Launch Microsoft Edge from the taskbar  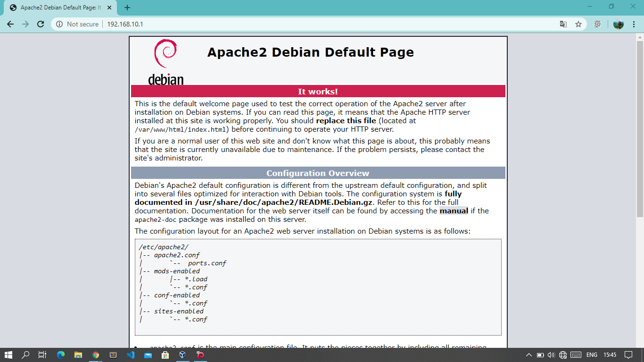coord(61,354)
